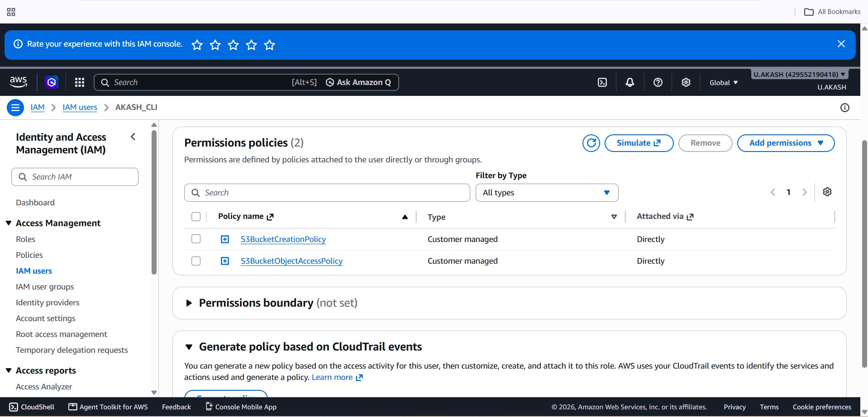Check the S3BucketCreationPolicy checkbox
This screenshot has height=417, width=868.
coord(196,239)
